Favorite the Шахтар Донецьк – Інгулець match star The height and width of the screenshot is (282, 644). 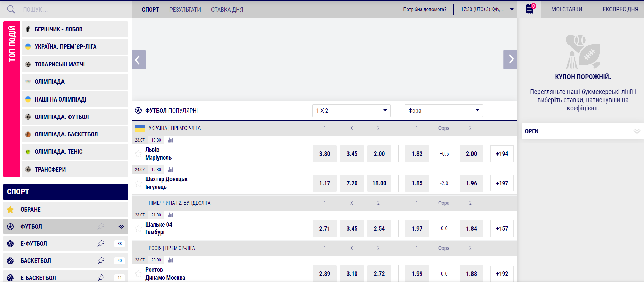pyautogui.click(x=138, y=183)
